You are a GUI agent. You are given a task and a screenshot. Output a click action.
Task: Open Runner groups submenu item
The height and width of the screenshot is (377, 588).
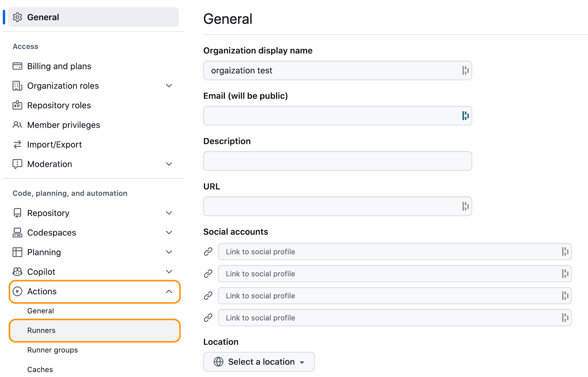pyautogui.click(x=53, y=350)
